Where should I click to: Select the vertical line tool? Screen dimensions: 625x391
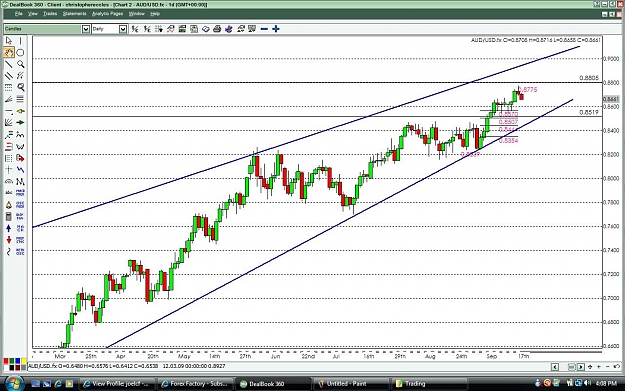point(20,41)
